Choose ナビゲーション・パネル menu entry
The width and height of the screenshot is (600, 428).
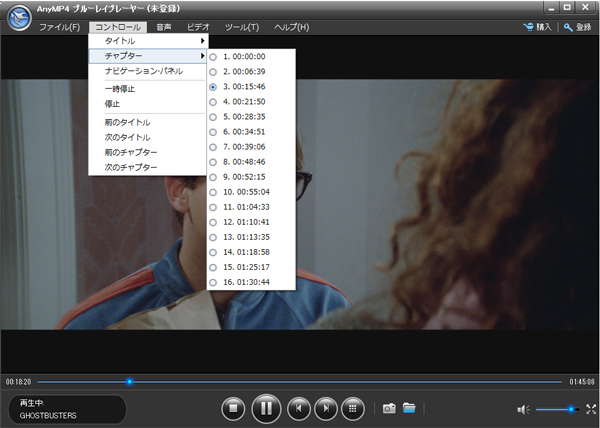[148, 71]
